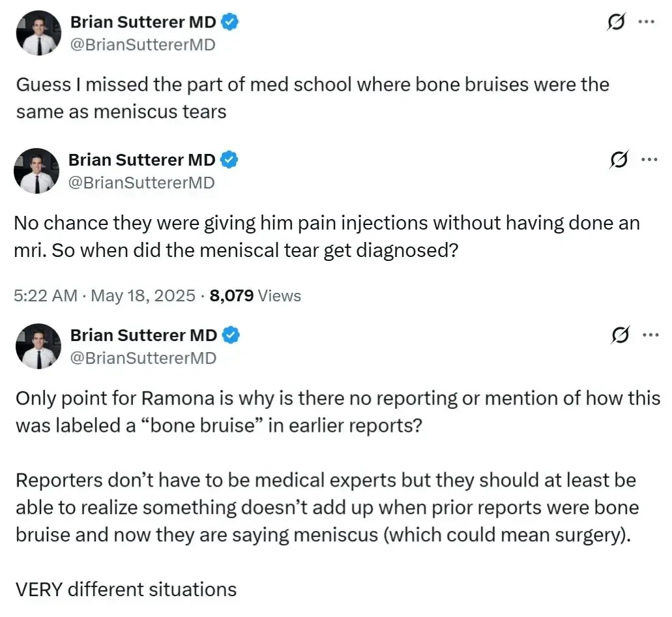Open the profile picture on second tweet
The image size is (672, 617).
coord(37,171)
